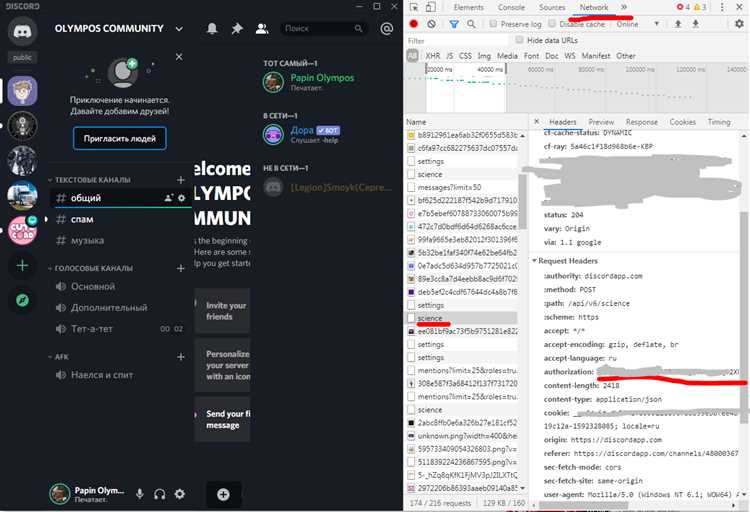Collapse the AFK category
Image resolution: width=750 pixels, height=512 pixels.
click(58, 357)
